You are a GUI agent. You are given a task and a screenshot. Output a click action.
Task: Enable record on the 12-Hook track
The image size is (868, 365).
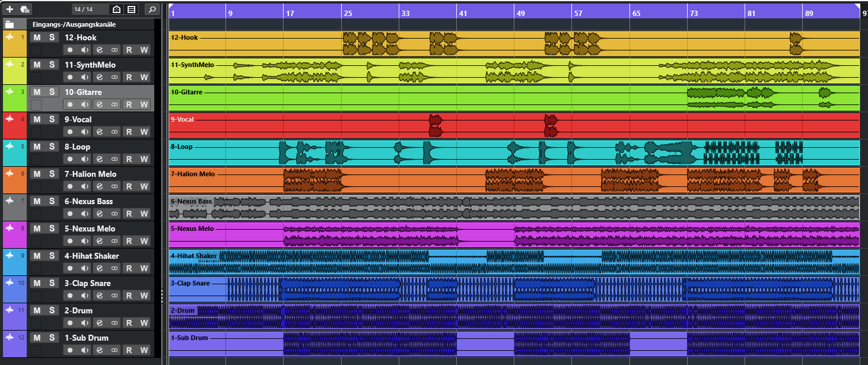click(x=70, y=50)
